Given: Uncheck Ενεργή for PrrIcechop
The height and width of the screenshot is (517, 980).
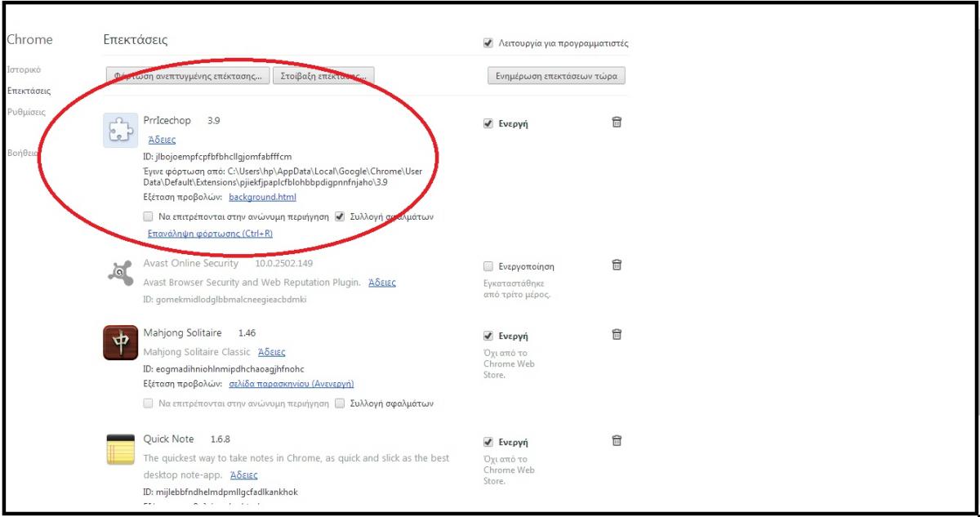Looking at the screenshot, I should [488, 123].
